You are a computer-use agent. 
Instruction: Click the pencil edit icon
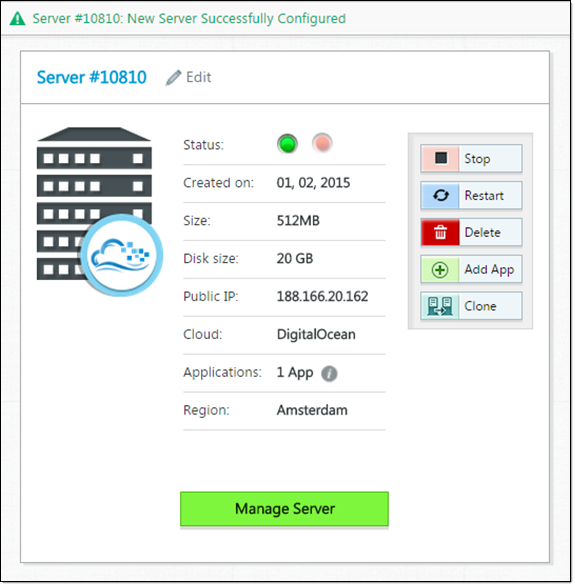[174, 78]
